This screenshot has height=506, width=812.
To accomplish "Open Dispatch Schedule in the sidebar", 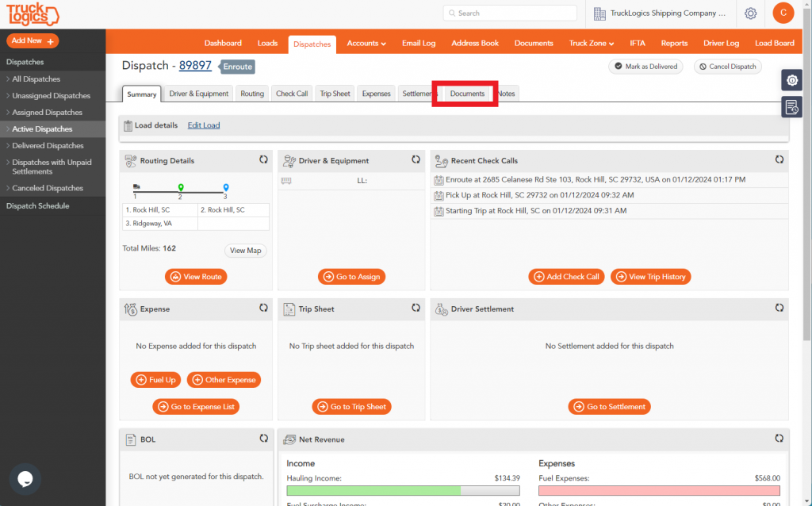I will [38, 205].
